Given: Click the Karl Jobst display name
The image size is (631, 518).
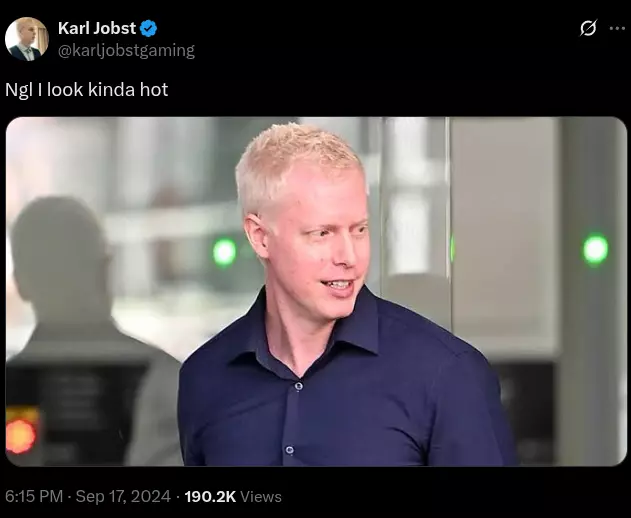Looking at the screenshot, I should point(97,28).
